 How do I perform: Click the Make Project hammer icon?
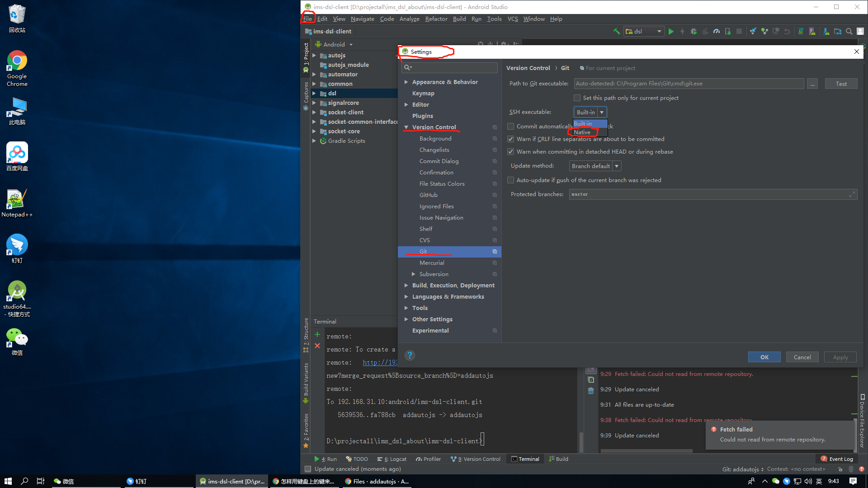pyautogui.click(x=616, y=32)
